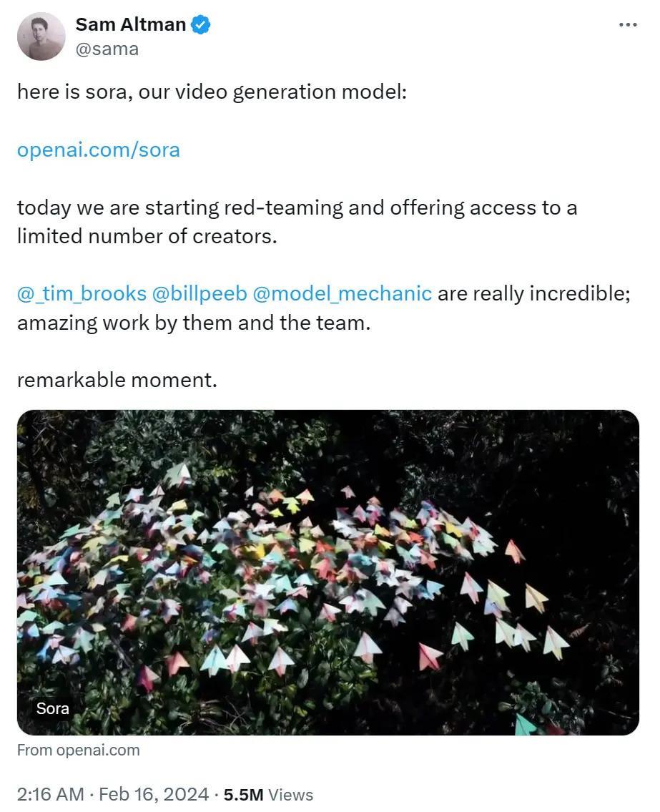Click the Sora watermark label on the video
Screen dimensions: 660x812
pyautogui.click(x=52, y=708)
